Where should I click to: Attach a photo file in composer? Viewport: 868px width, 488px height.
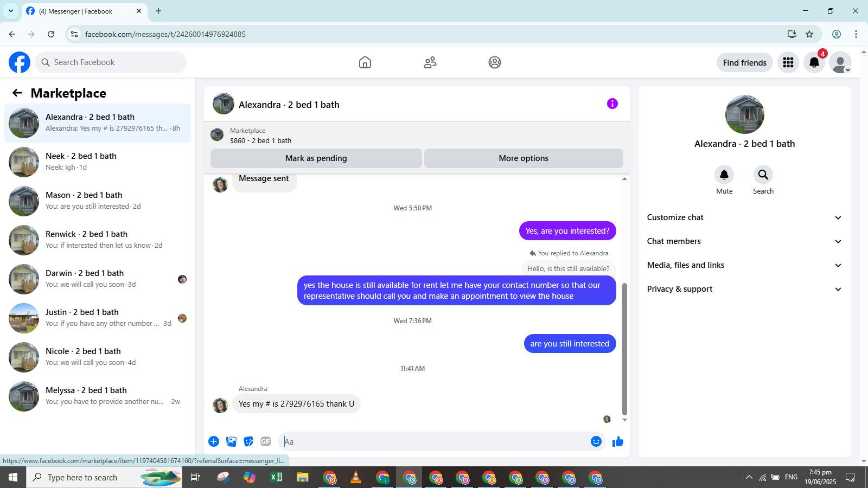coord(231,441)
